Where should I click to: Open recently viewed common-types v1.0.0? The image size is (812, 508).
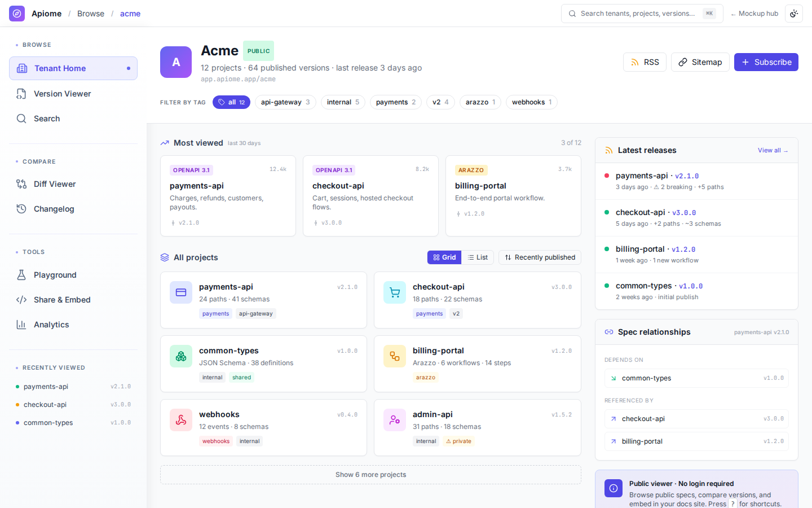pos(73,423)
